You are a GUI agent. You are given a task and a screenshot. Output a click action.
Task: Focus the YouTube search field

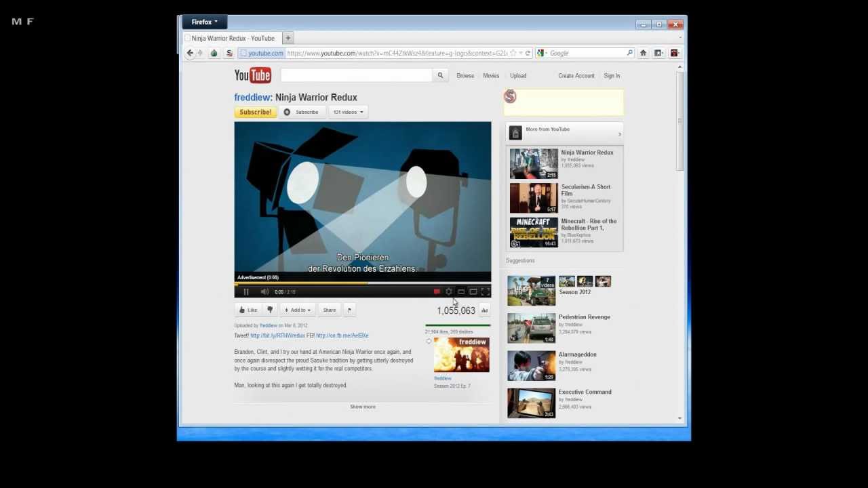click(357, 75)
